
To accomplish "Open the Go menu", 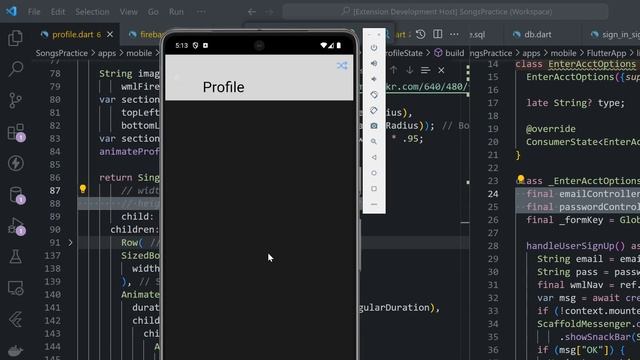I will tap(153, 12).
